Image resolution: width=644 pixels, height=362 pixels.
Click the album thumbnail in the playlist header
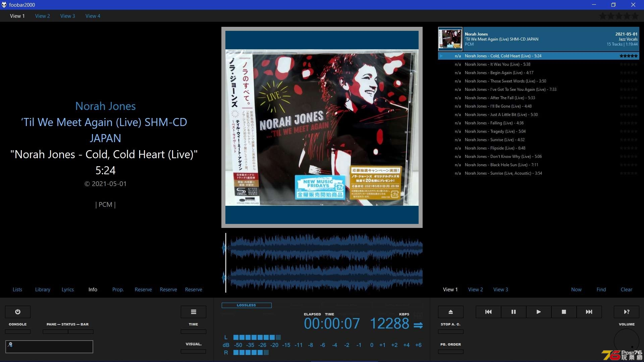tap(450, 39)
